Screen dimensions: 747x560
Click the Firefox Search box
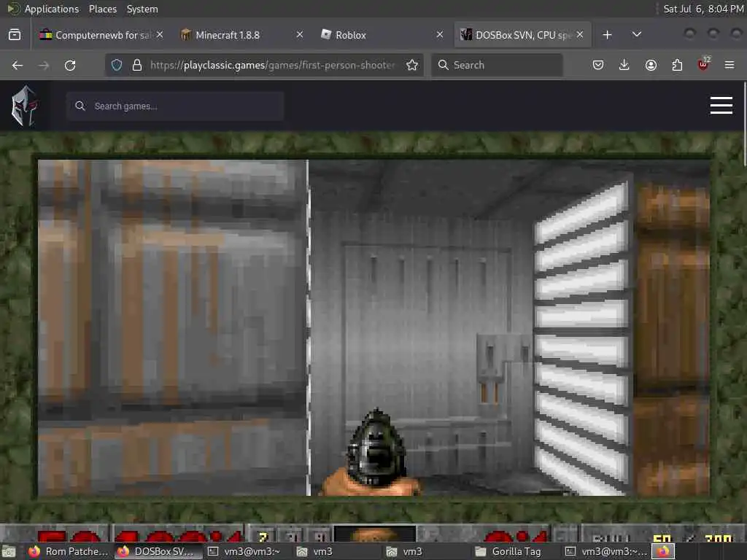497,65
